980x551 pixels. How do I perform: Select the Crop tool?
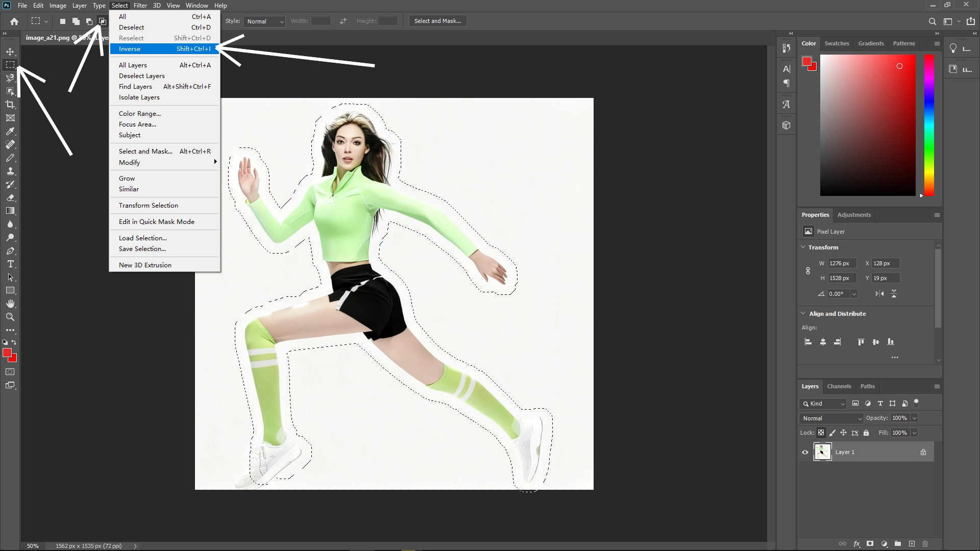tap(10, 105)
